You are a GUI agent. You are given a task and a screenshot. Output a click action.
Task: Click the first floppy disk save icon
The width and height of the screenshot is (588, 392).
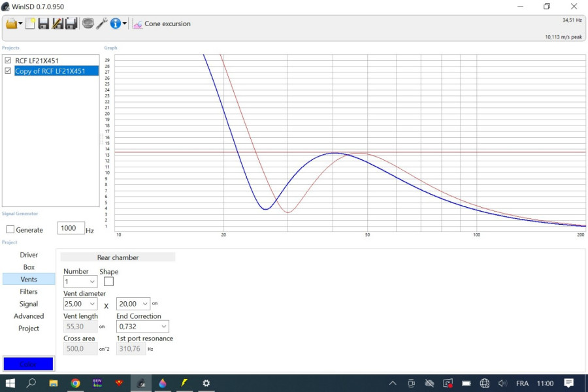pyautogui.click(x=43, y=24)
